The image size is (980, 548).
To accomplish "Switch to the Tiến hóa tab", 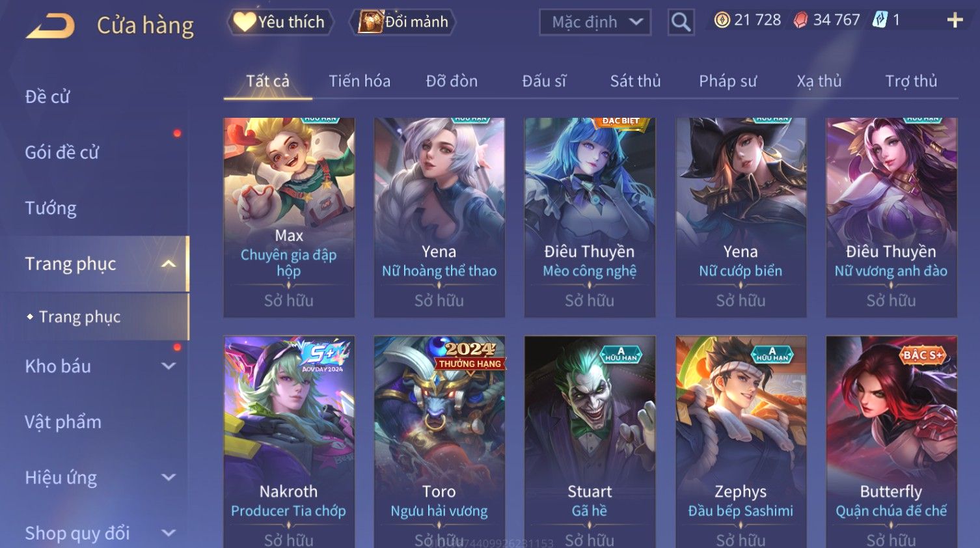I will pyautogui.click(x=359, y=81).
